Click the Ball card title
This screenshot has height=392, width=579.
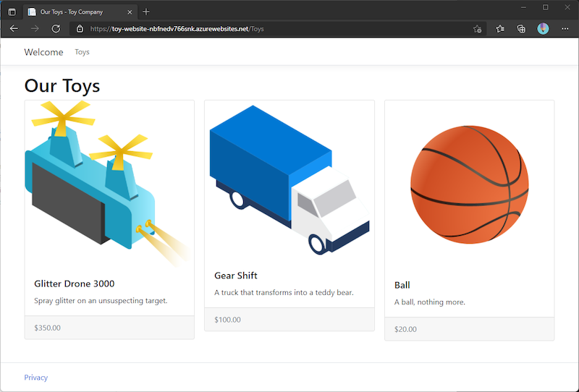(x=402, y=285)
